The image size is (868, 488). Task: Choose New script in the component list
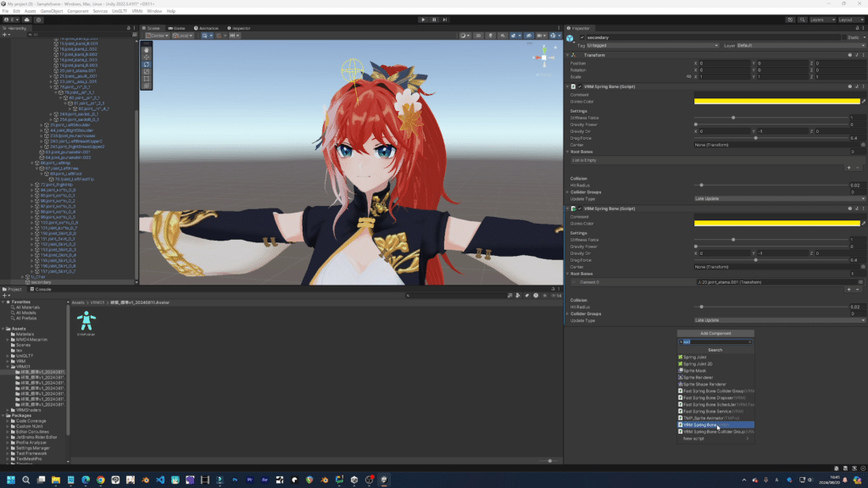tap(693, 438)
